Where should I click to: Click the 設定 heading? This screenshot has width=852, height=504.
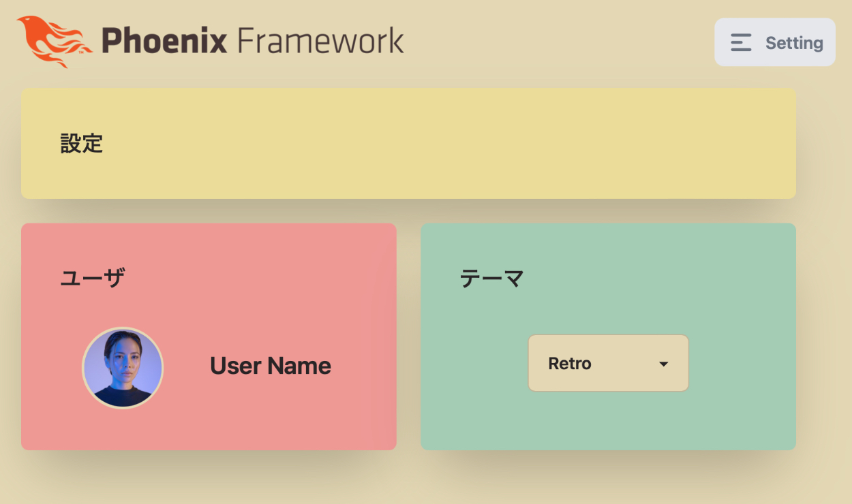pos(82,144)
